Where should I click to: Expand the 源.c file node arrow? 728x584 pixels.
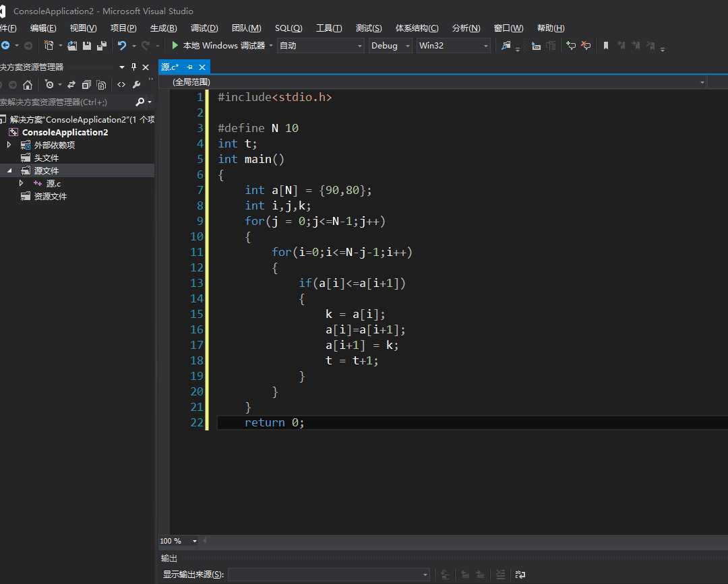click(21, 184)
